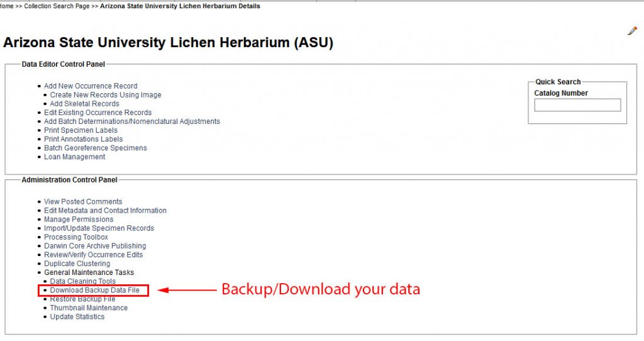Open the Processing Toolbox link
The image size is (644, 341).
(76, 237)
